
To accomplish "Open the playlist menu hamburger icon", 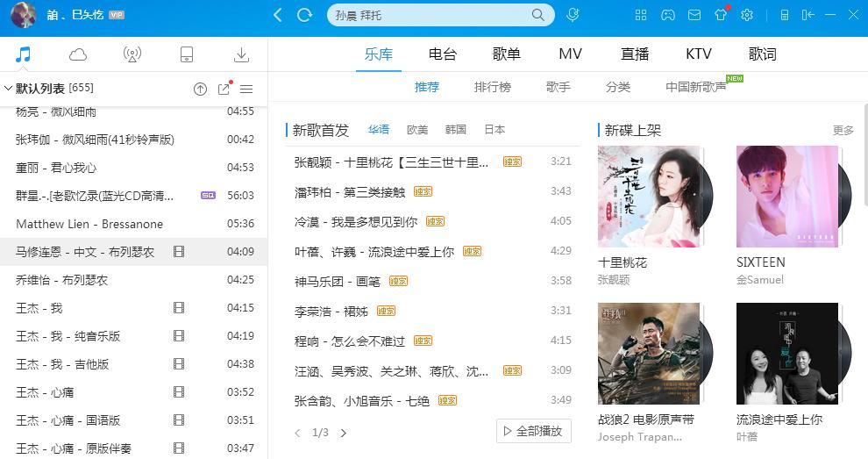I will click(x=247, y=89).
